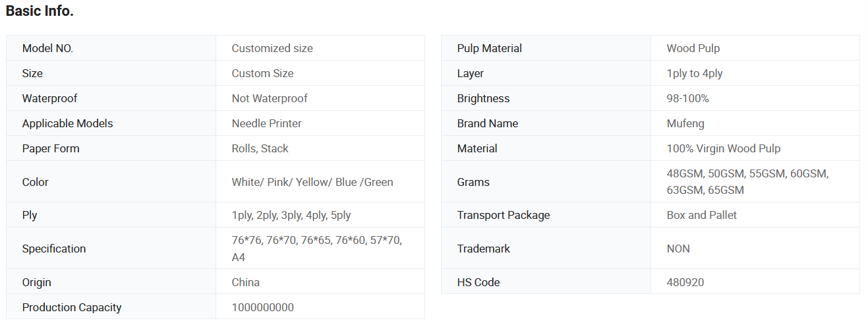Click the Brightness 98-100% value
The image size is (868, 329).
pos(687,98)
